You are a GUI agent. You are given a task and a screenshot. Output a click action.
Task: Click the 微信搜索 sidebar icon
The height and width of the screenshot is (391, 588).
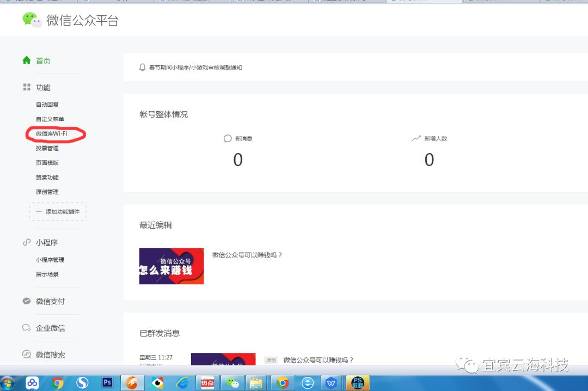click(x=26, y=355)
